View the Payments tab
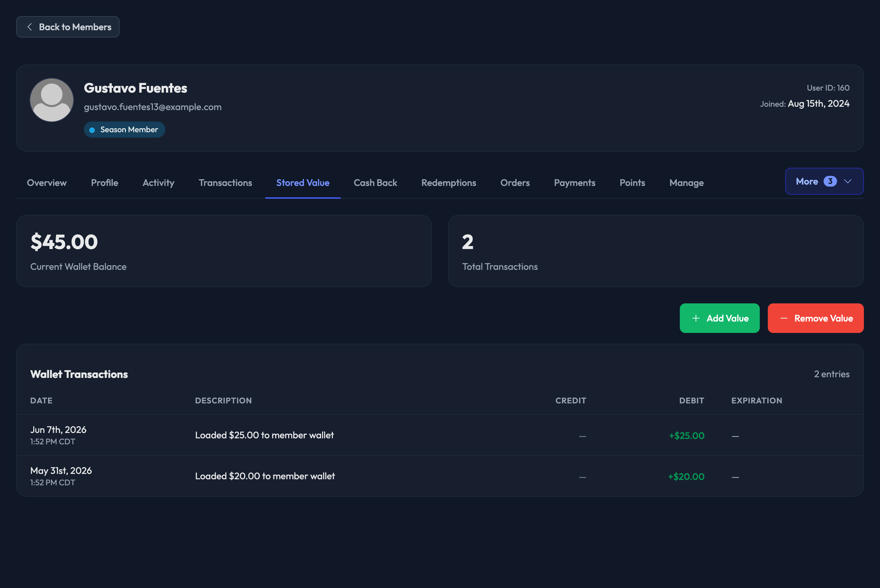The width and height of the screenshot is (880, 588). 575,183
